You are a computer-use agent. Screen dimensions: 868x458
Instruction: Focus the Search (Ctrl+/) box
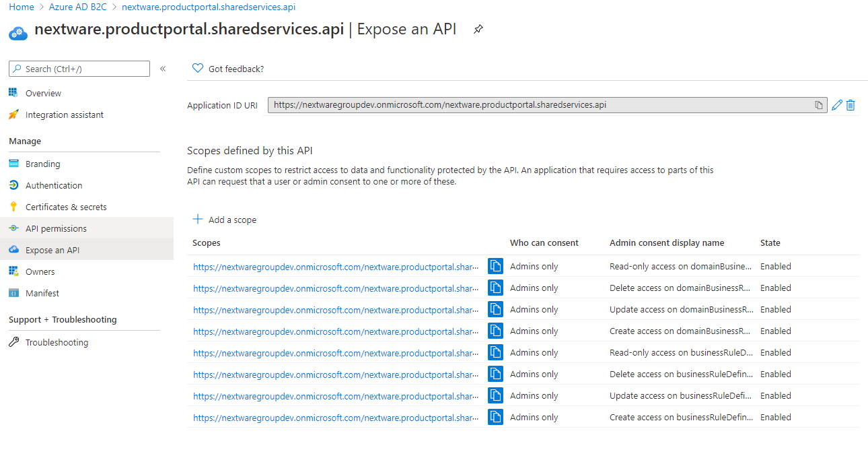(79, 69)
